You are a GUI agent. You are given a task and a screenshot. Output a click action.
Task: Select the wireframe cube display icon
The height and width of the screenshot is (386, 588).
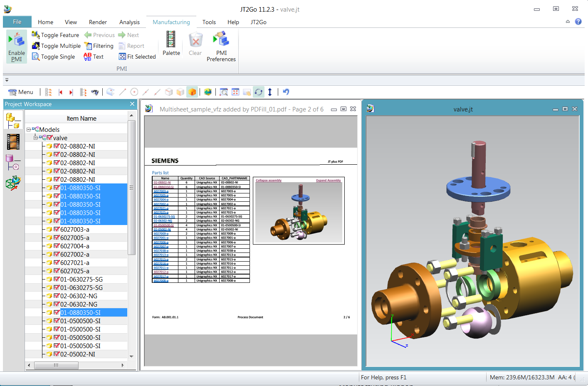[169, 92]
